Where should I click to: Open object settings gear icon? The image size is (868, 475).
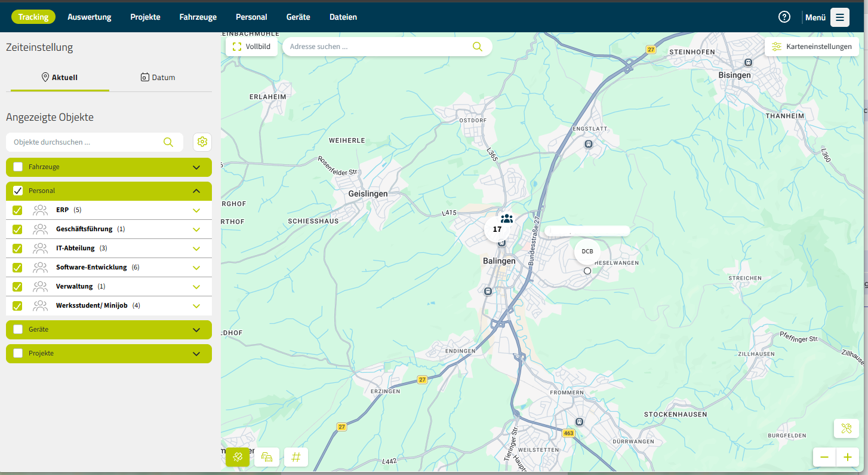click(x=202, y=142)
